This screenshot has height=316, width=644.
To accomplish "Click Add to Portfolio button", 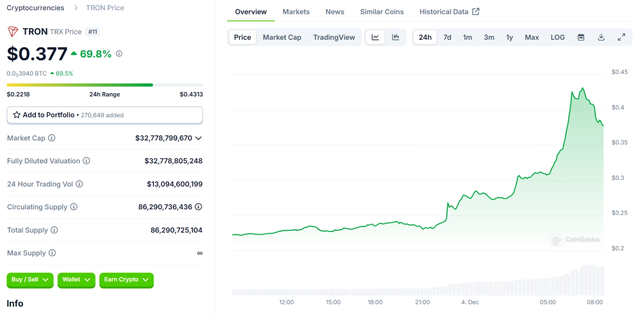I will click(105, 115).
